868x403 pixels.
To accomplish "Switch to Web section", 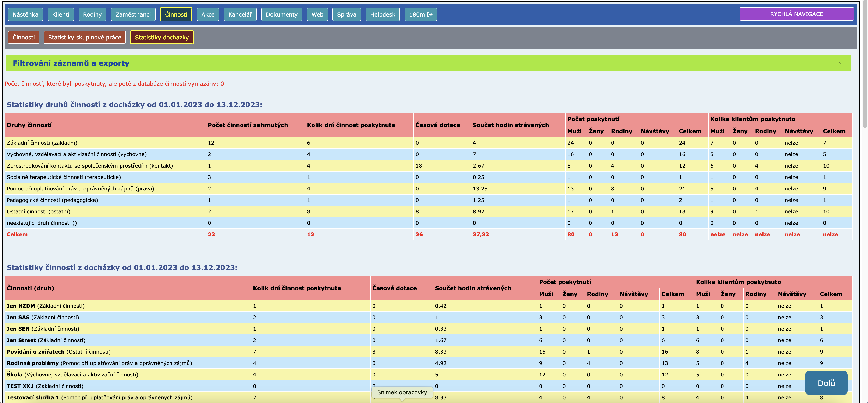I will pos(317,14).
